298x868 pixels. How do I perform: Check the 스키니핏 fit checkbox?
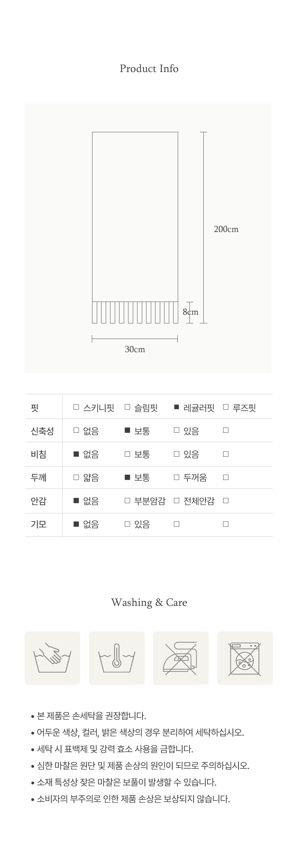coord(76,407)
